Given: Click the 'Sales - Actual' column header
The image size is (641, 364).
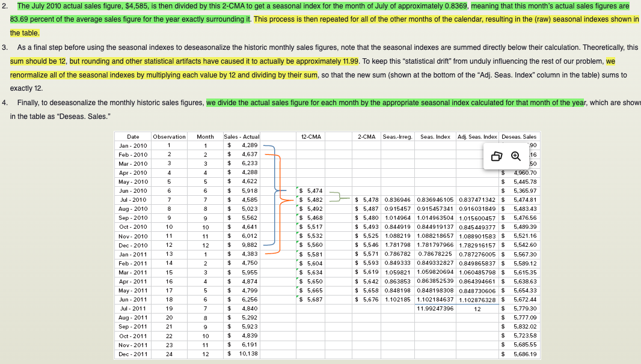Looking at the screenshot, I should click(242, 137).
